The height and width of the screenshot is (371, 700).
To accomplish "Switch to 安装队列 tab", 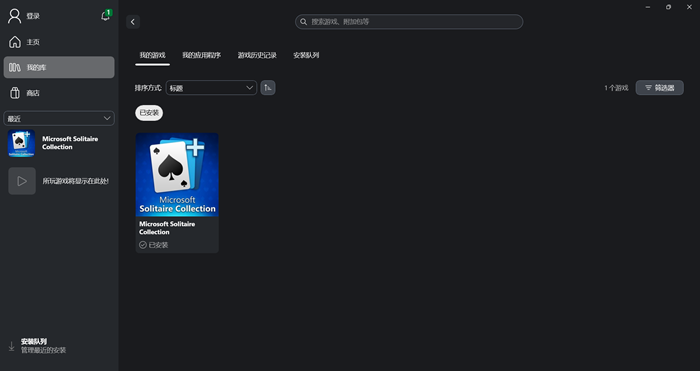I will [x=306, y=55].
